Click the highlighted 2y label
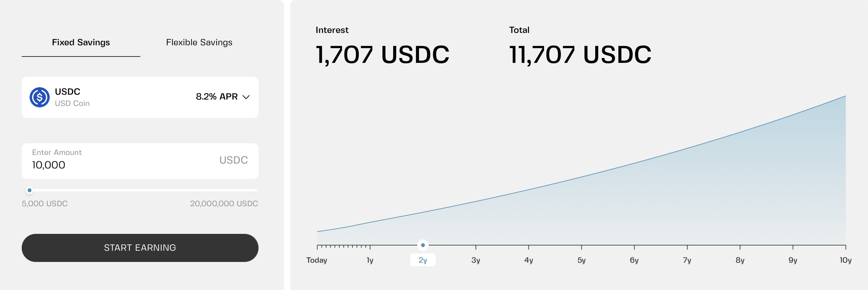The image size is (868, 290). 423,260
